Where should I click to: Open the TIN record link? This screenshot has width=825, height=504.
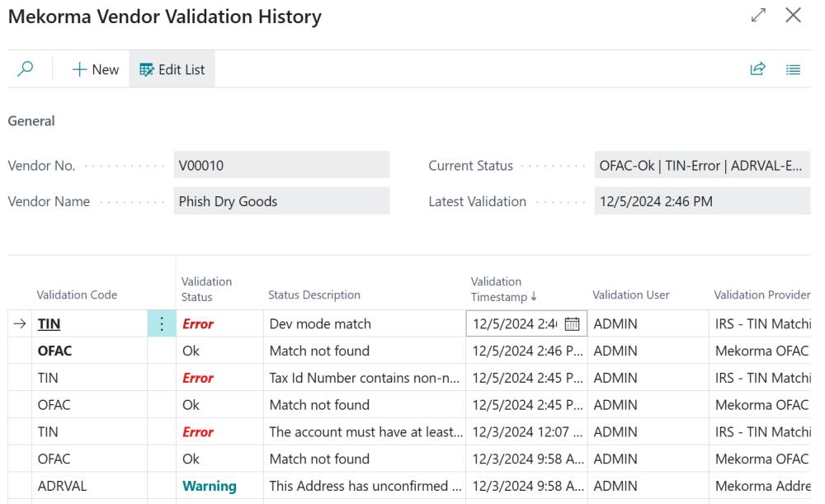pos(48,323)
